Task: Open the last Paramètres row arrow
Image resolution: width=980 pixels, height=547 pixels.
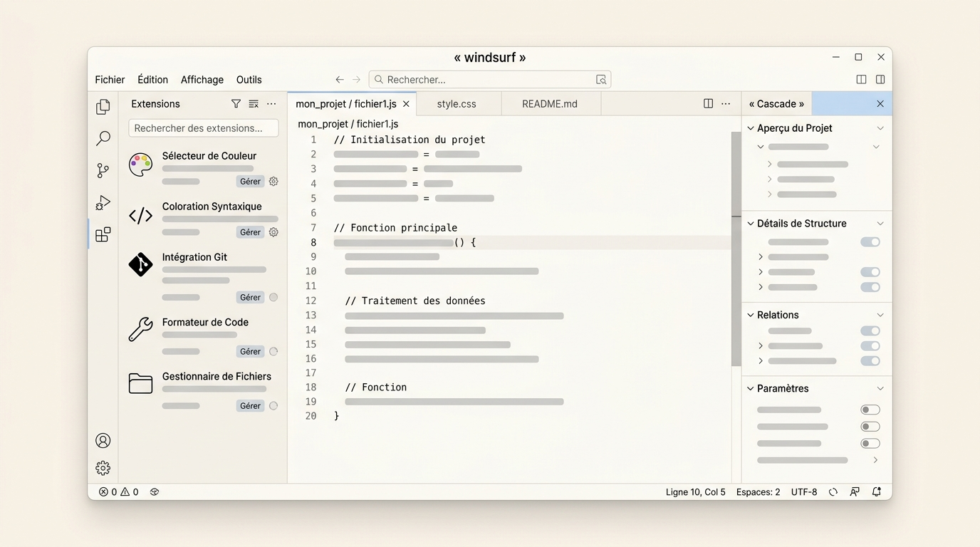Action: pos(875,460)
